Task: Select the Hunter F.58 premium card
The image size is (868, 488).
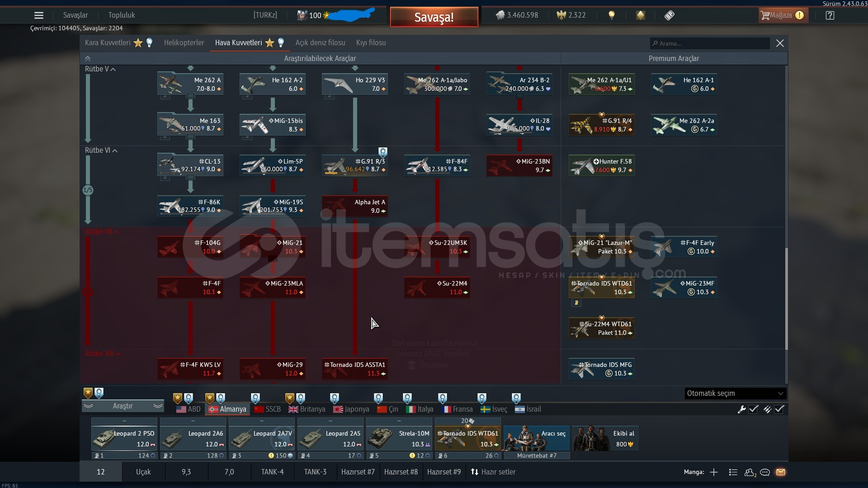Action: tap(602, 165)
